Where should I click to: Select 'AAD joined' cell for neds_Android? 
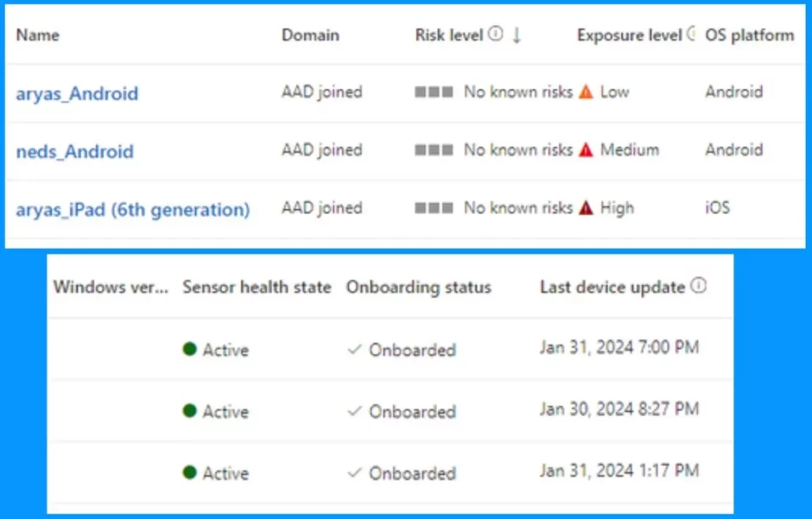click(322, 150)
